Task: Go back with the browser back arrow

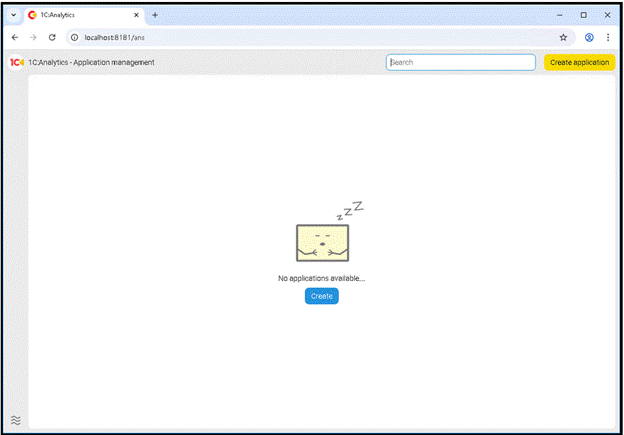Action: point(15,37)
